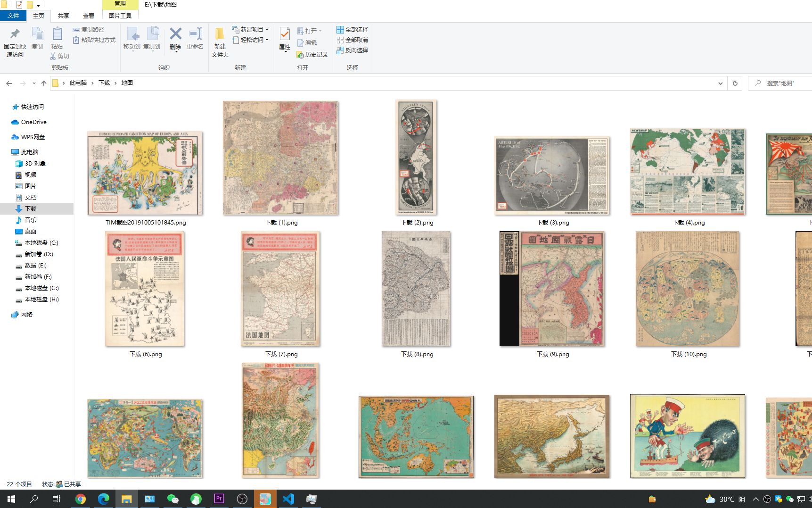Go up one folder level arrow
Screen dimensions: 812x508
tap(44, 83)
